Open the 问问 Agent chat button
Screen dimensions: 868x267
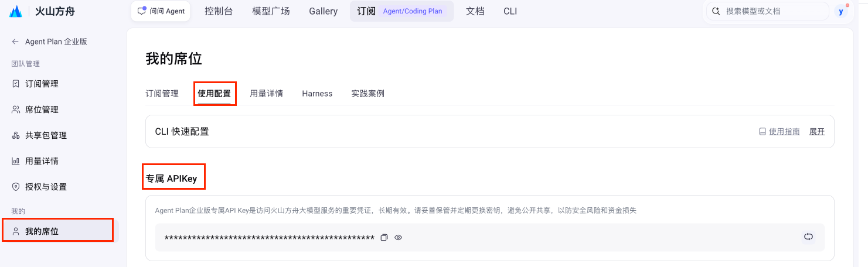pyautogui.click(x=161, y=11)
